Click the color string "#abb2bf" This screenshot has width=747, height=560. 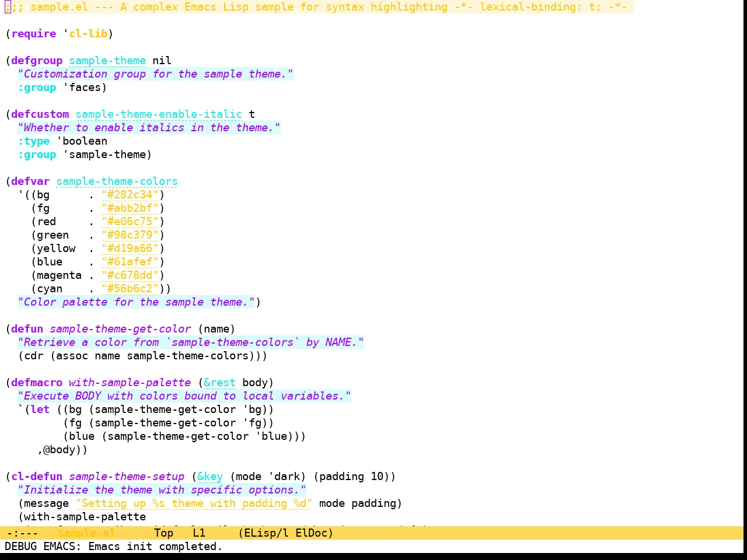130,208
